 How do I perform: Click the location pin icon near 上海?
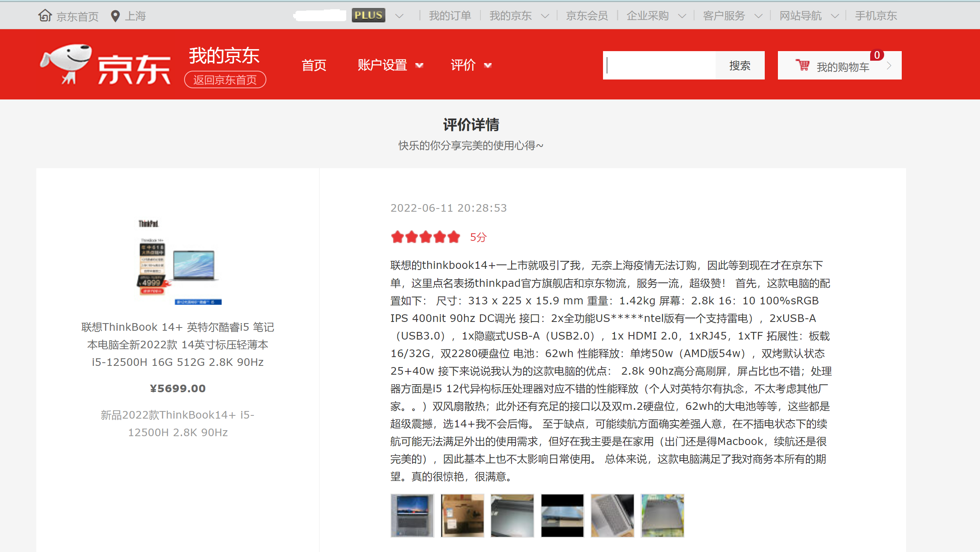tap(115, 16)
